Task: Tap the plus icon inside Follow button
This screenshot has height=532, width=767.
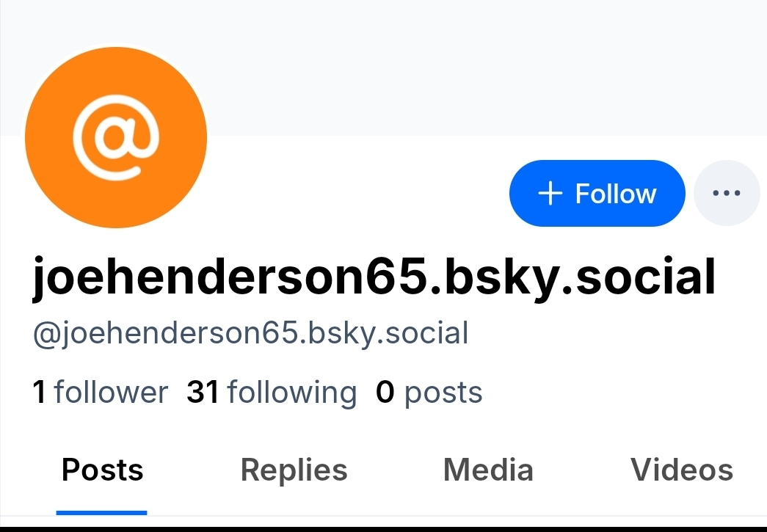Action: [x=550, y=193]
